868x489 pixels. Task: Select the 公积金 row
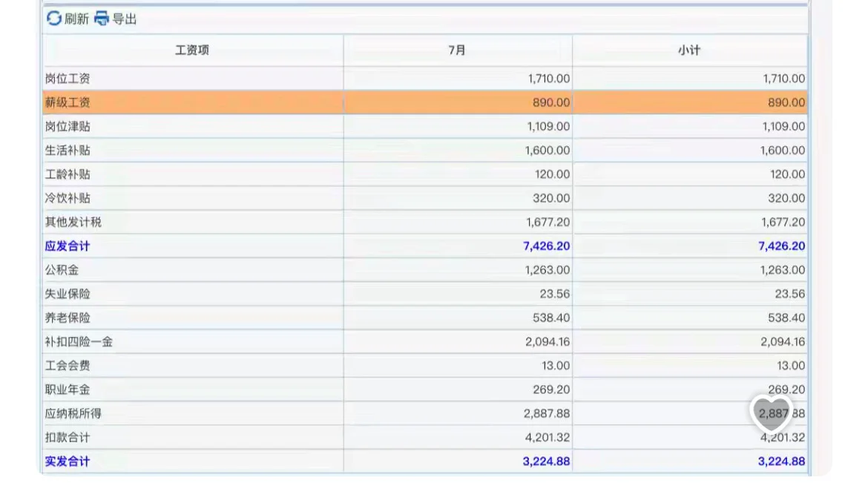pos(62,269)
